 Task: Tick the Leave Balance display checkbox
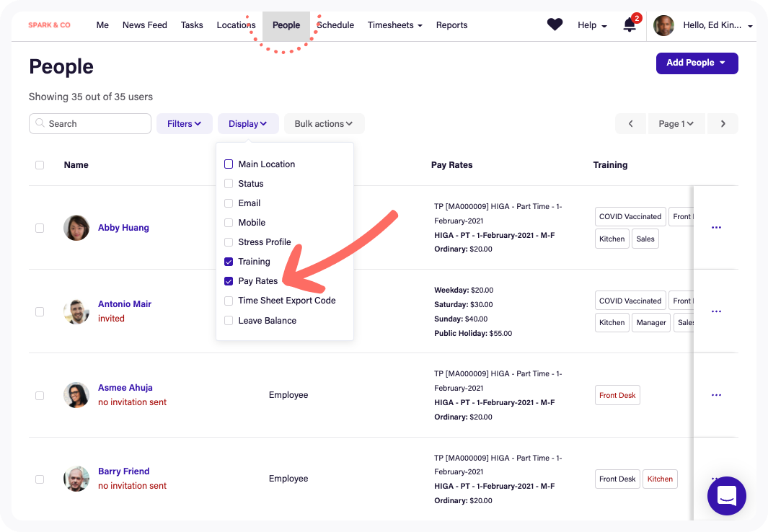click(x=229, y=321)
